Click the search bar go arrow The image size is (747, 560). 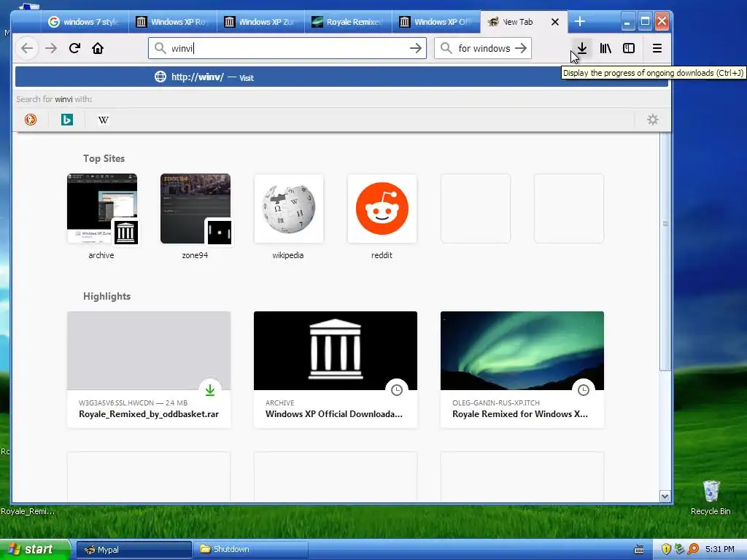click(521, 48)
